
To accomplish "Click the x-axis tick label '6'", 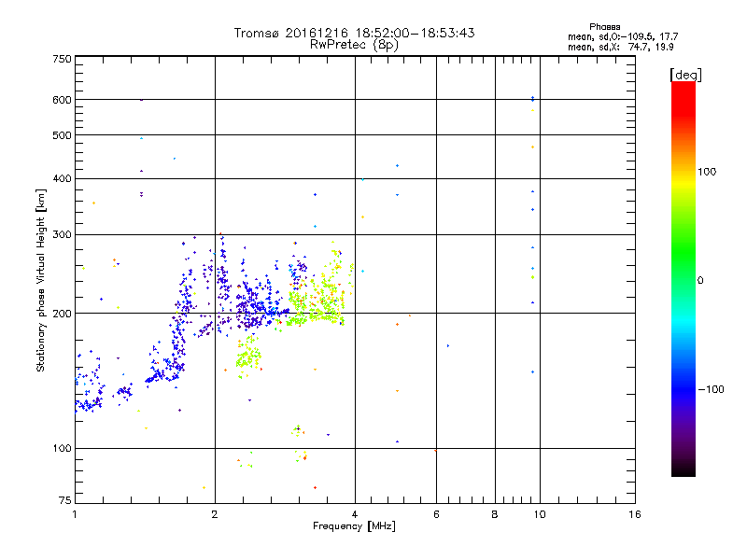I will 436,514.
